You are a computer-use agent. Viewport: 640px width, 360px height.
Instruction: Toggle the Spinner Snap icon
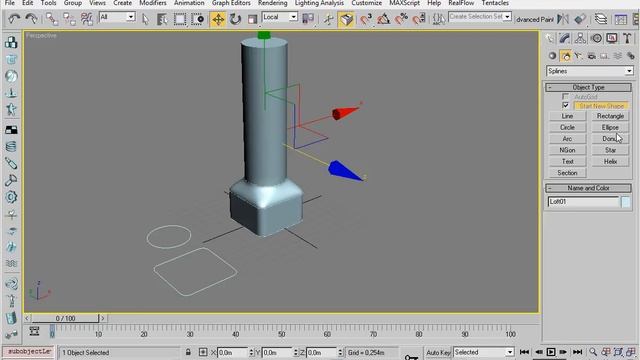(x=419, y=19)
